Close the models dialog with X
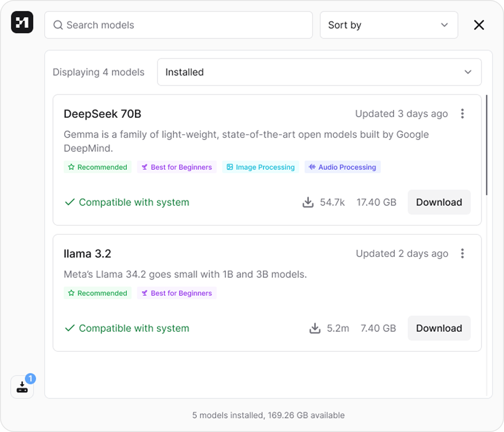This screenshot has width=504, height=432. pyautogui.click(x=479, y=25)
